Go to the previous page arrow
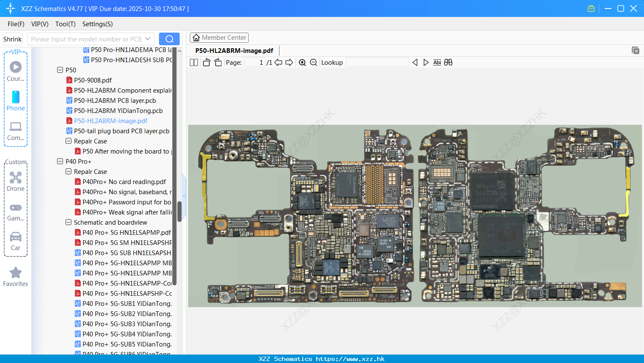Screen dimensions: 644x363 point(278,63)
